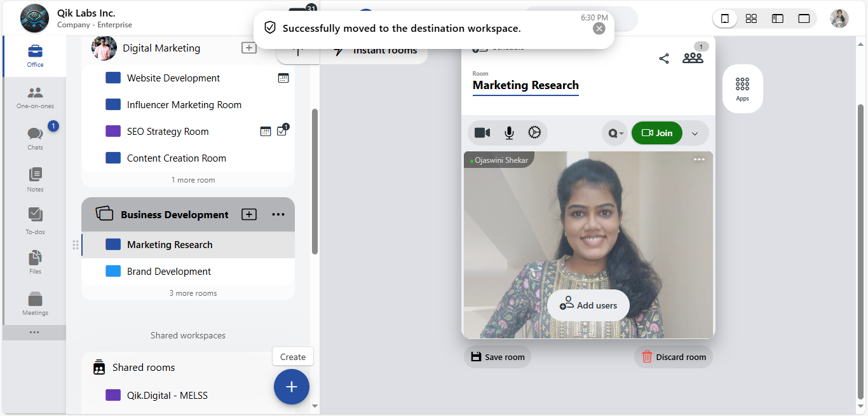Toggle the camera in room controls
The image size is (868, 416).
[x=482, y=133]
